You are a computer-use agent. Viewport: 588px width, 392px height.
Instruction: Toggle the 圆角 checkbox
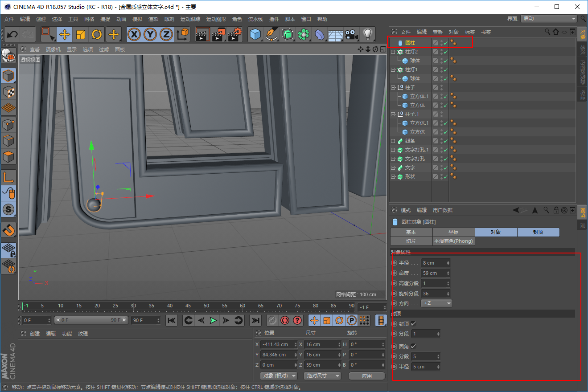coord(413,346)
